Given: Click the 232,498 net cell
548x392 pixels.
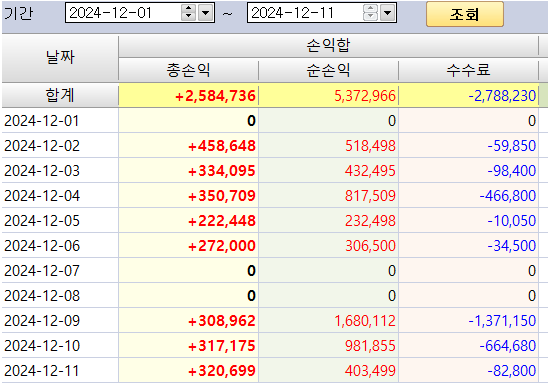Looking at the screenshot, I should pyautogui.click(x=329, y=220).
